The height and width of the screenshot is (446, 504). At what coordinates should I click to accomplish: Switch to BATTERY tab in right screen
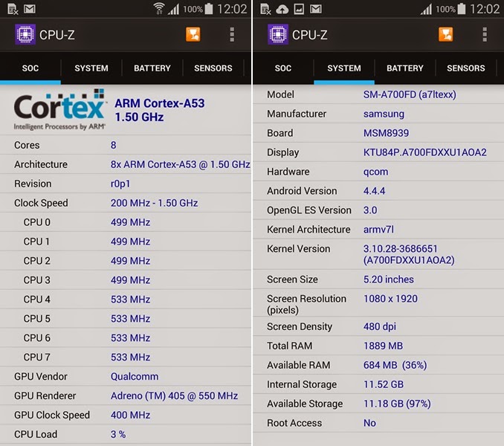[x=405, y=68]
